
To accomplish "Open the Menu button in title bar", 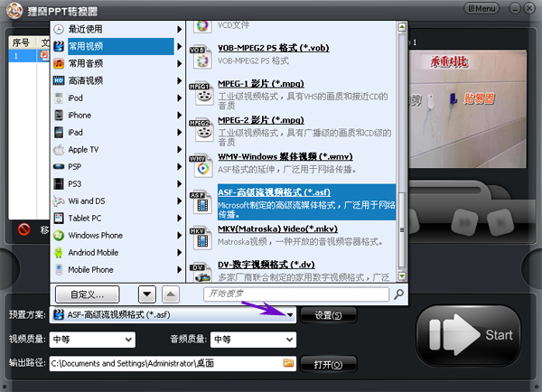I will pyautogui.click(x=481, y=9).
